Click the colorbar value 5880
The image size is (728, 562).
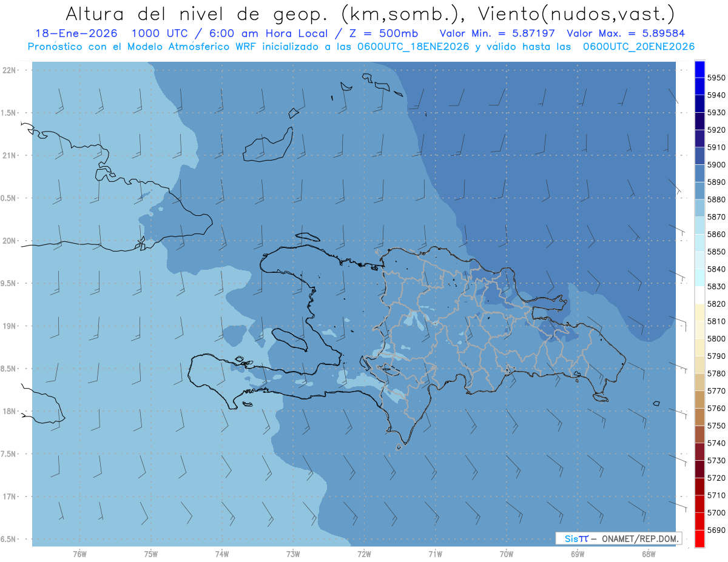(716, 199)
